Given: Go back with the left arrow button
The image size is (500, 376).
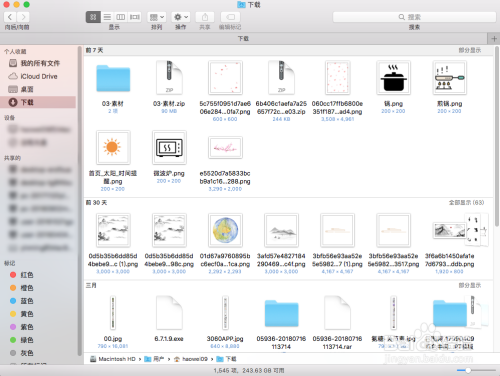Looking at the screenshot, I should (10, 17).
